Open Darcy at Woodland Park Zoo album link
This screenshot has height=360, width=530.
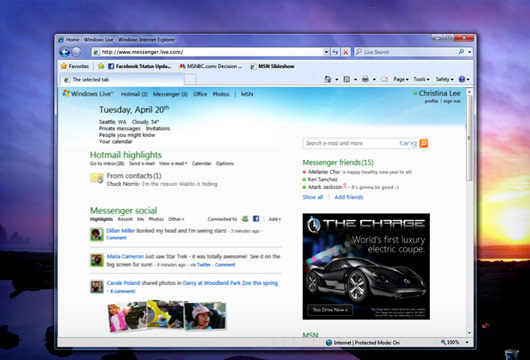pyautogui.click(x=230, y=283)
